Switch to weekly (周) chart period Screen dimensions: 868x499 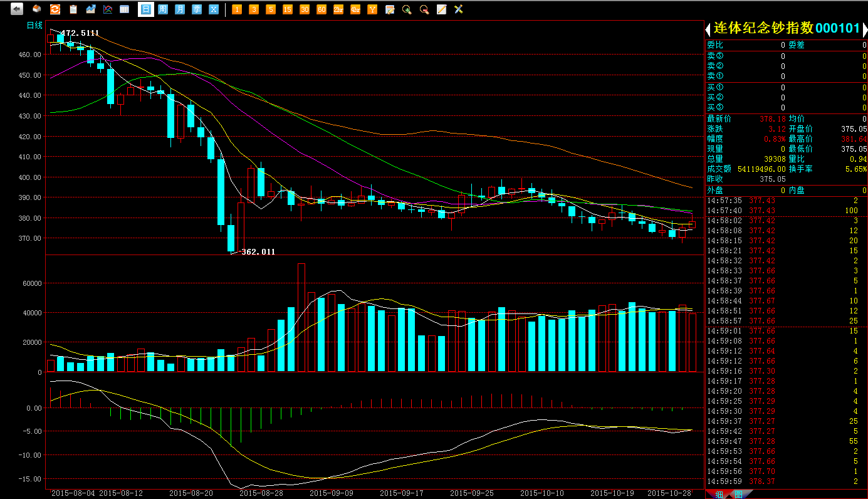coord(163,9)
